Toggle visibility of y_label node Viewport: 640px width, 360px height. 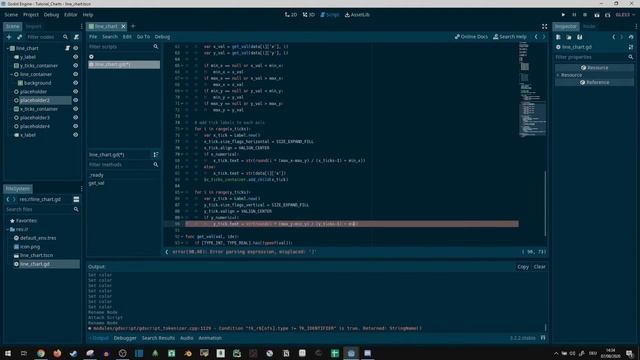[x=76, y=57]
